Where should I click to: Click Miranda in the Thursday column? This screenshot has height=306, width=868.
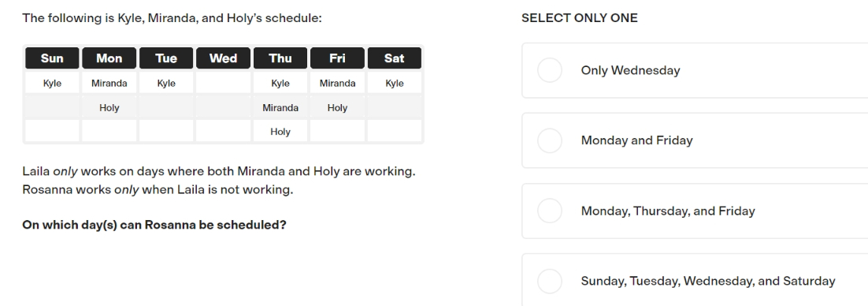click(x=280, y=107)
